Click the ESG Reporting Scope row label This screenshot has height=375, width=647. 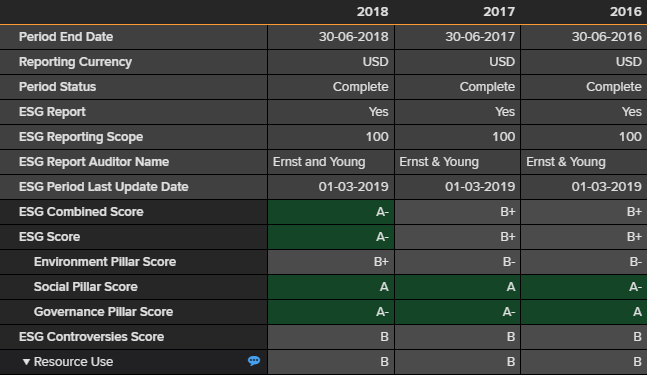(81, 137)
